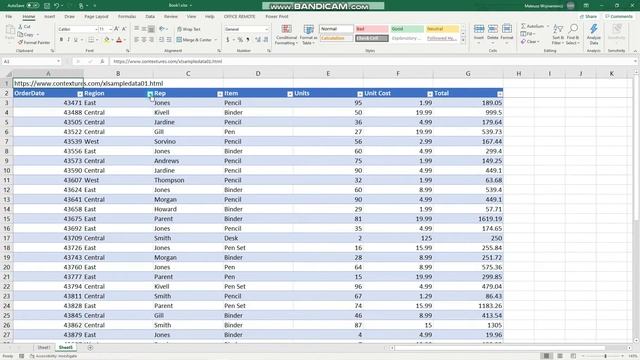Image resolution: width=640 pixels, height=360 pixels.
Task: Add a new sheet with plus icon
Action: pyautogui.click(x=90, y=348)
